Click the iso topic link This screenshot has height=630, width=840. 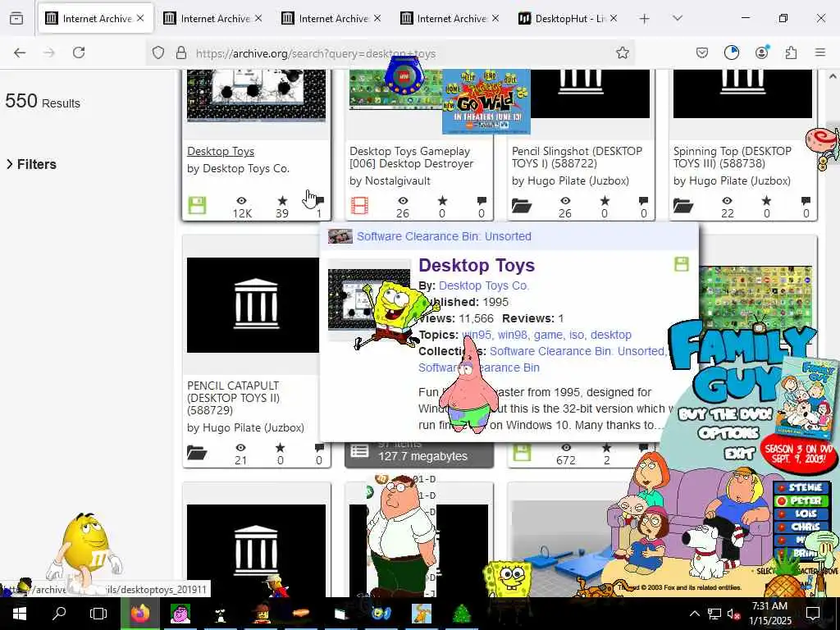click(x=577, y=335)
